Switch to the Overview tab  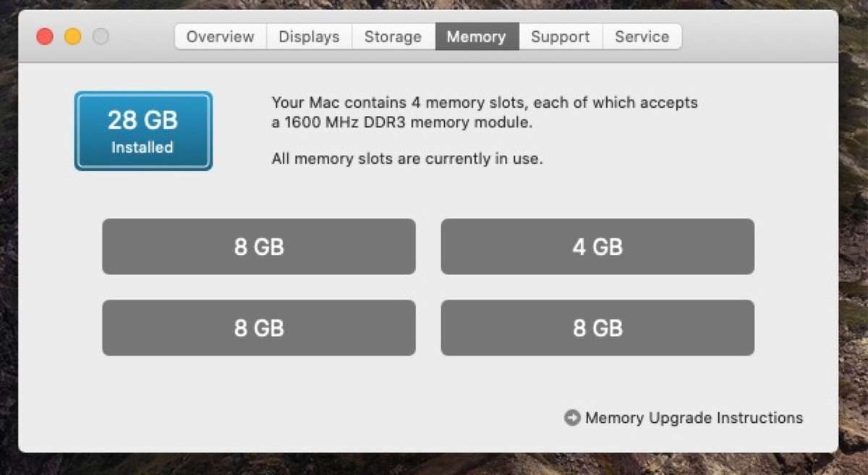coord(219,36)
